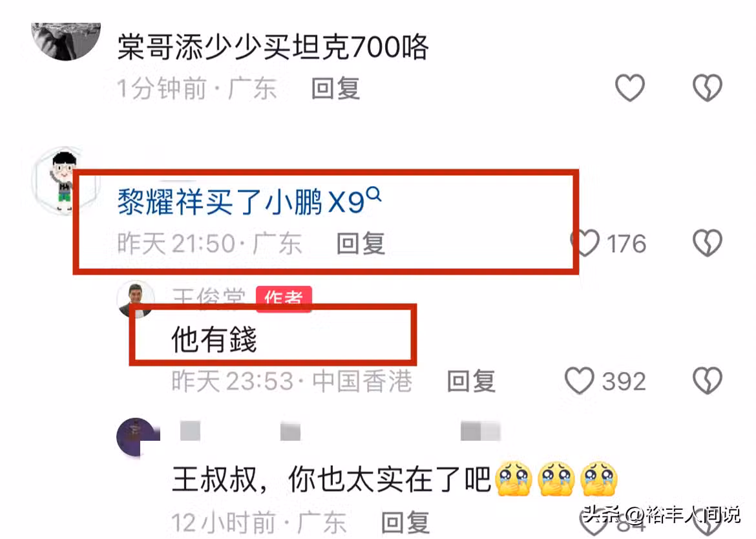Reply to the 昨天 21:50 广东 comment
The image size is (756, 539).
[x=361, y=243]
